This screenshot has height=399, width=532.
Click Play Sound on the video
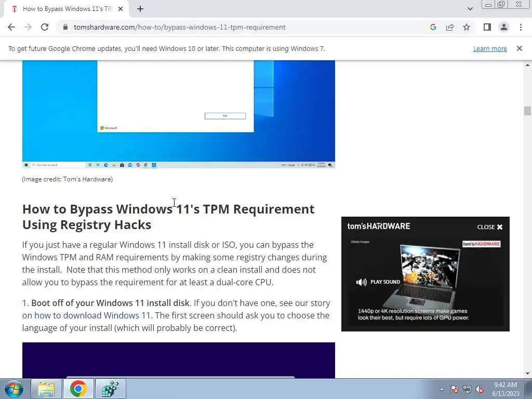378,282
